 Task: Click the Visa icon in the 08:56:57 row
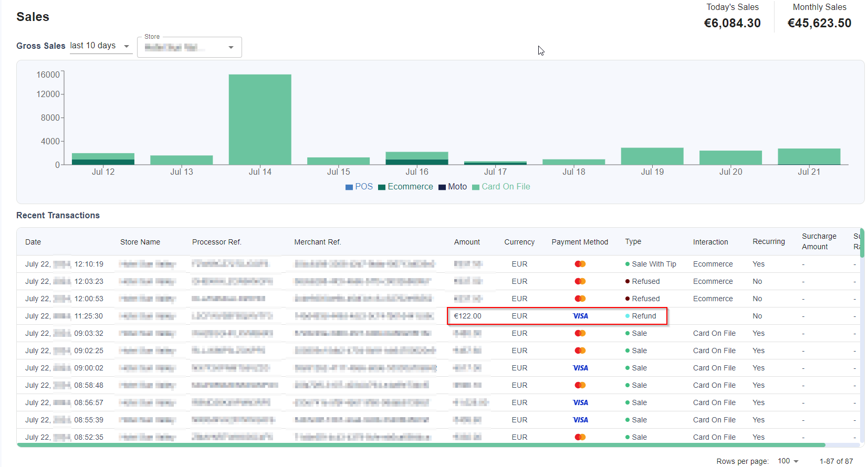pos(580,402)
